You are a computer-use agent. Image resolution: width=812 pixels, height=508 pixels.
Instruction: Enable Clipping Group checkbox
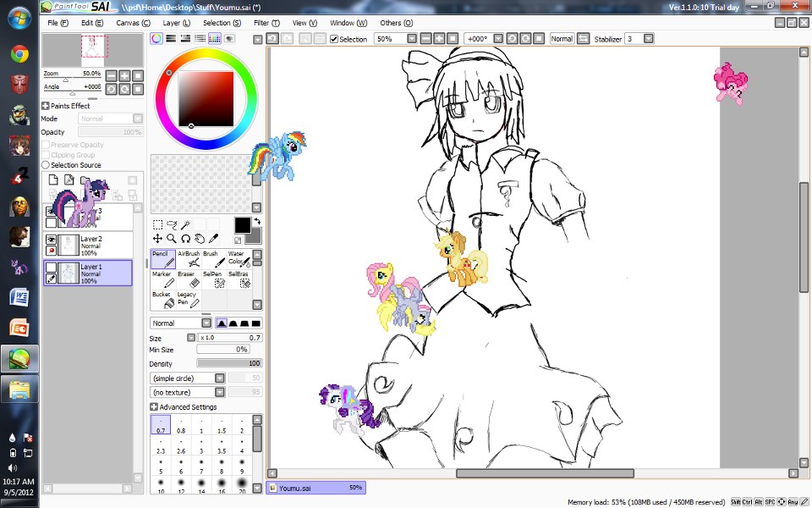pyautogui.click(x=46, y=154)
